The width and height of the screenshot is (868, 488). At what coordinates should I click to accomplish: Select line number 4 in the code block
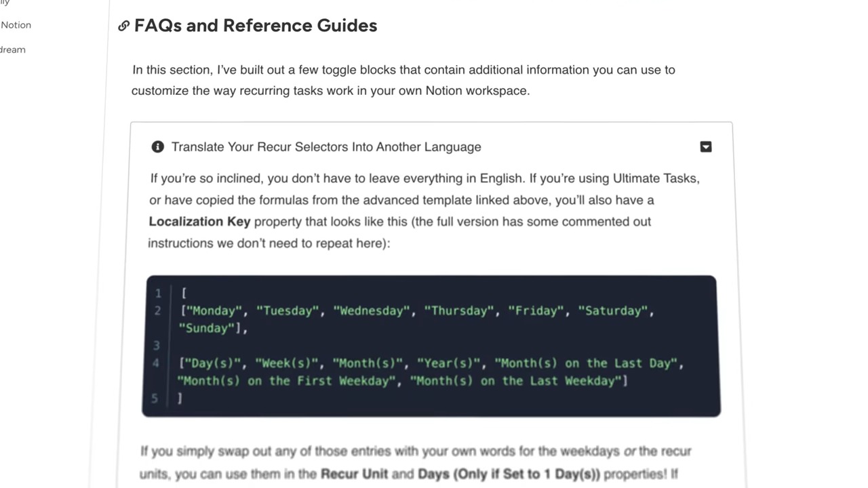click(156, 363)
